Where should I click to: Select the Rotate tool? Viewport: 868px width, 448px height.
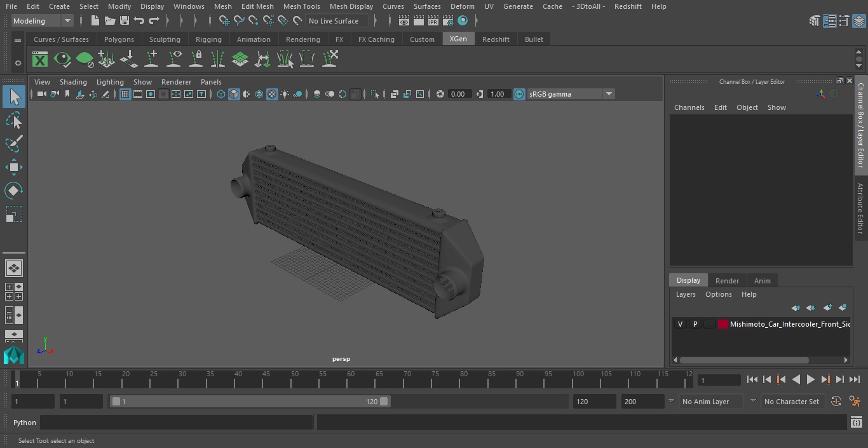(x=14, y=191)
